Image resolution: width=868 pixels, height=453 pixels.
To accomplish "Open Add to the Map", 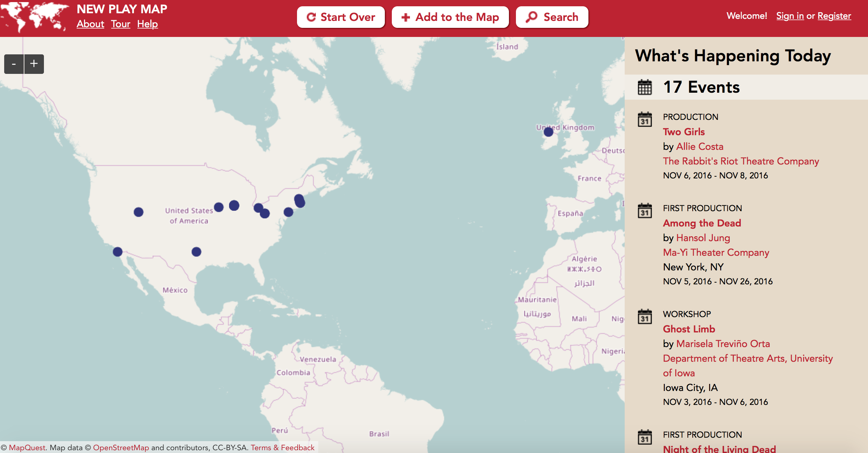I will point(450,17).
